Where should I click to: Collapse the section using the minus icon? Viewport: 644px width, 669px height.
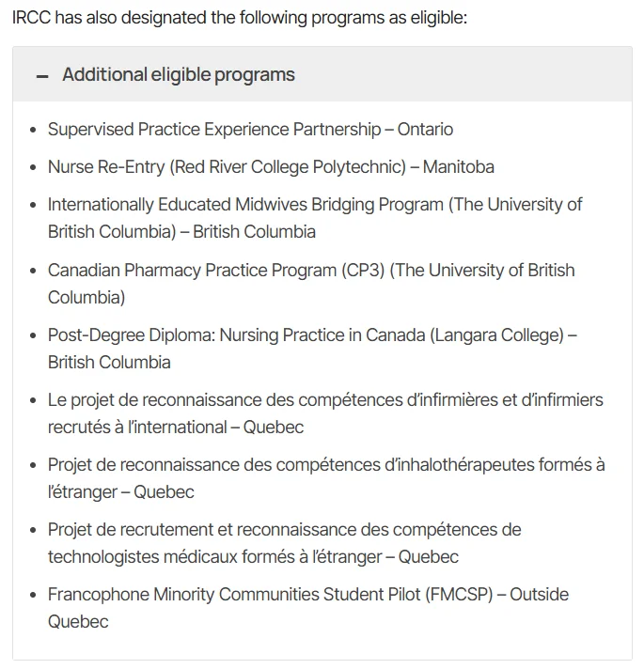(x=41, y=76)
